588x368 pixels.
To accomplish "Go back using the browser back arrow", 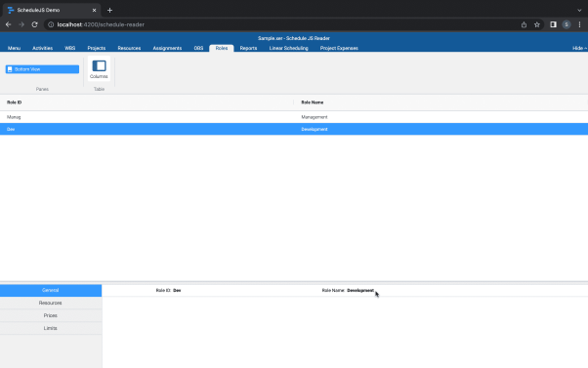I will tap(8, 24).
